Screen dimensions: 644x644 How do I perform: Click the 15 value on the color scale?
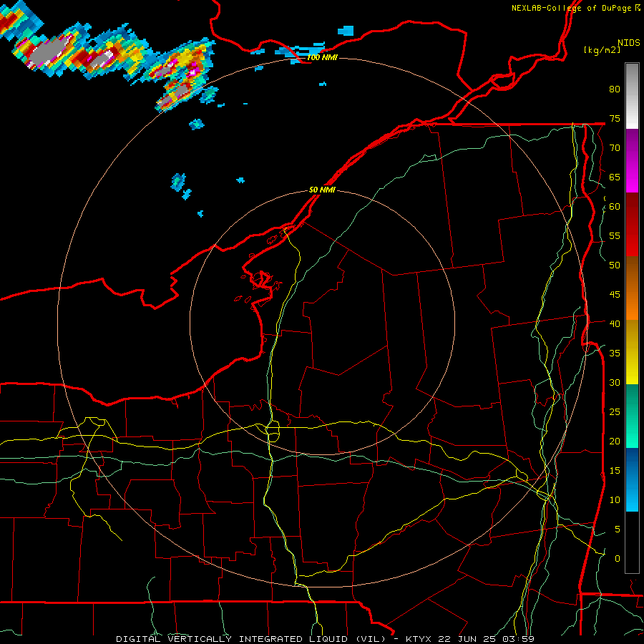[615, 471]
